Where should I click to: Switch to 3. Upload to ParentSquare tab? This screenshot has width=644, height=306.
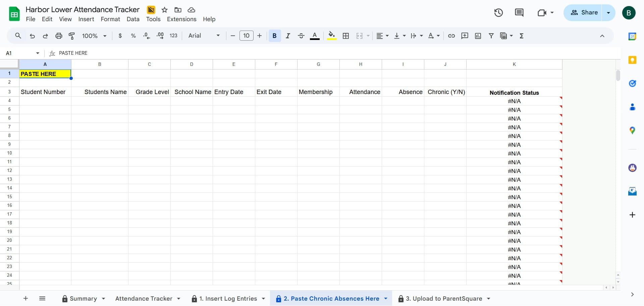click(444, 299)
